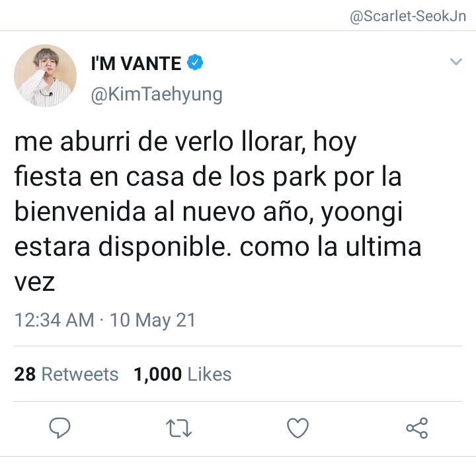Retweet this tweet with the arrows icon

(178, 428)
